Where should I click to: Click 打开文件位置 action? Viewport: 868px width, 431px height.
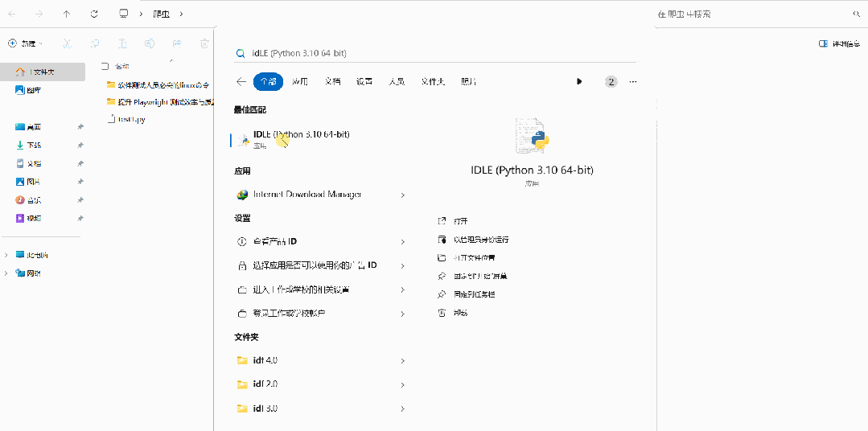(x=466, y=258)
